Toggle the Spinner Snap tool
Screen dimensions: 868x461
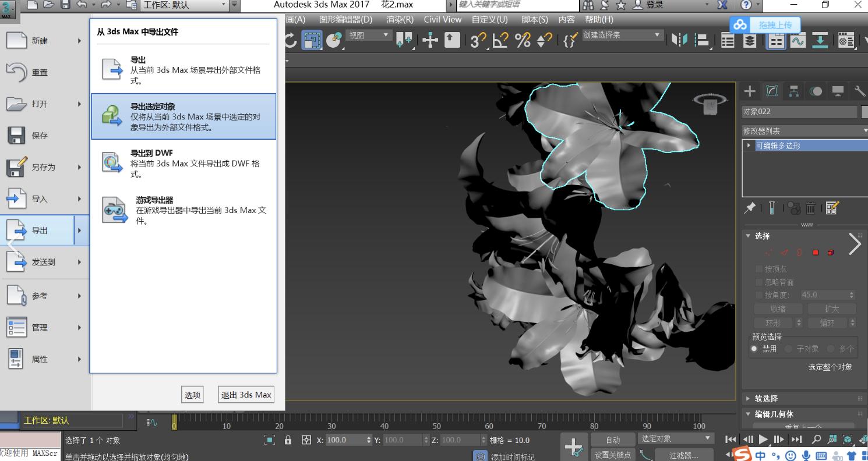point(545,40)
